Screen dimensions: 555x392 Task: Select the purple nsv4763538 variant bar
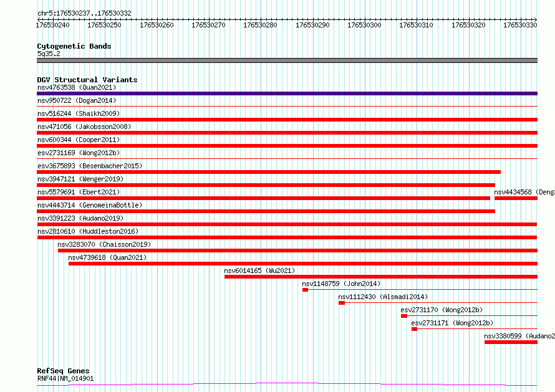[x=287, y=93]
